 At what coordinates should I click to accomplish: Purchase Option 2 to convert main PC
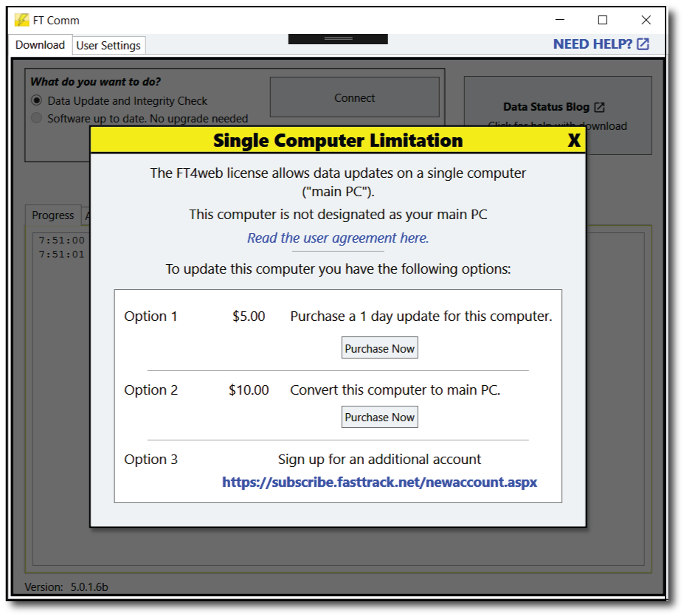(379, 417)
